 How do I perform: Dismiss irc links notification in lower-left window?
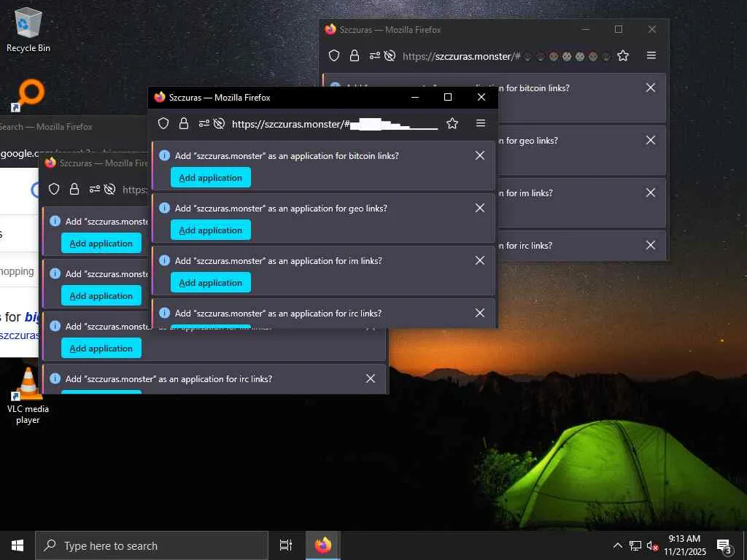coord(370,378)
